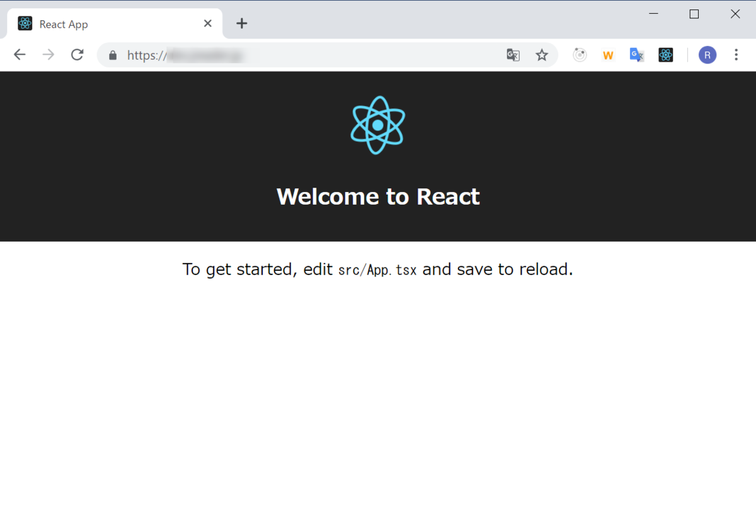The width and height of the screenshot is (756, 532).
Task: Click the React favicon on tab
Action: coord(25,24)
